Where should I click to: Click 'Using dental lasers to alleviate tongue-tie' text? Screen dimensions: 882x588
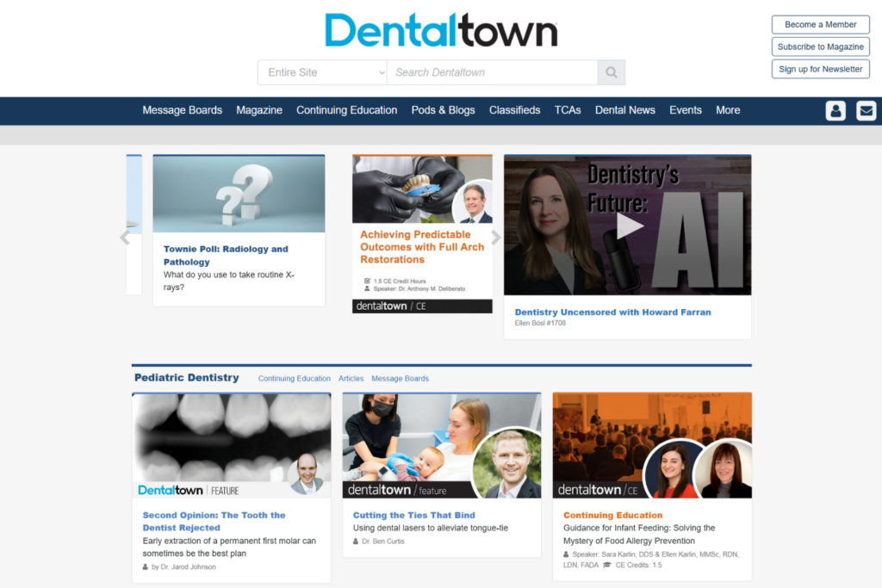[431, 528]
